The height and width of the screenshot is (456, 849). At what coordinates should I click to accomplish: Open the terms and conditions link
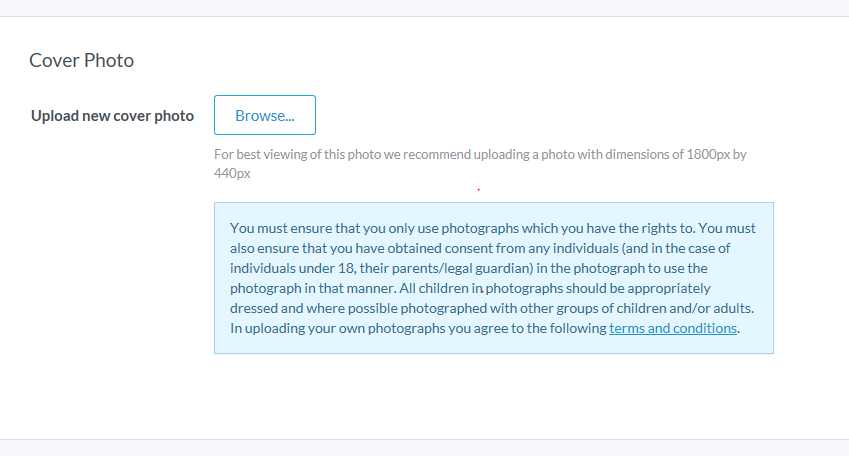coord(673,328)
